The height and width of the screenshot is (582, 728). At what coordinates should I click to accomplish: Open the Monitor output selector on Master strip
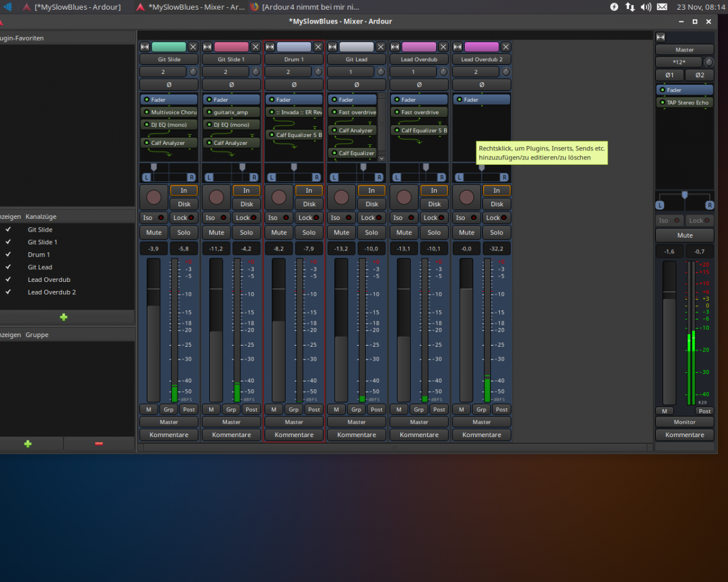coord(684,422)
